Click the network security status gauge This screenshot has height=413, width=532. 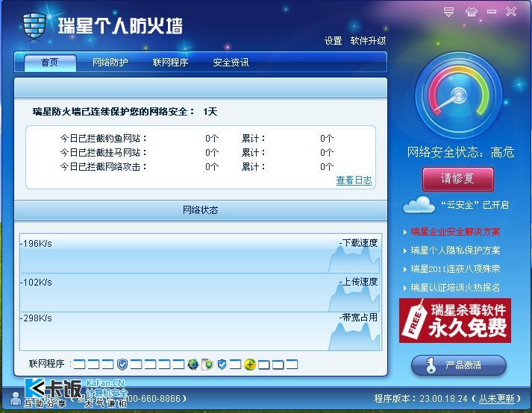459,95
